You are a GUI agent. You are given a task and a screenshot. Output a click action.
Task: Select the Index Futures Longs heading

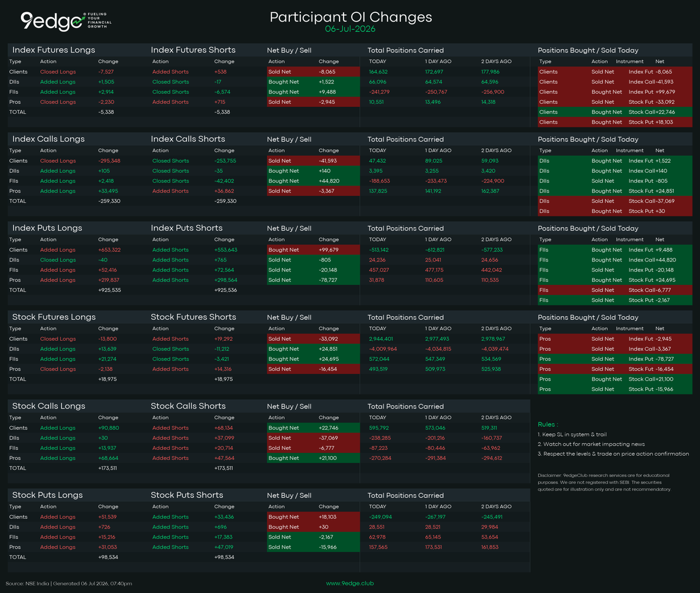pyautogui.click(x=54, y=50)
